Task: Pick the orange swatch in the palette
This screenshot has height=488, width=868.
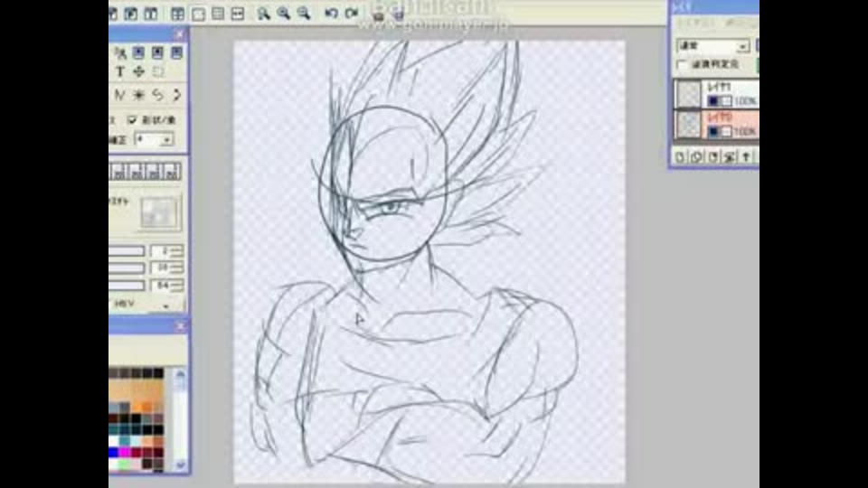Action: click(147, 408)
